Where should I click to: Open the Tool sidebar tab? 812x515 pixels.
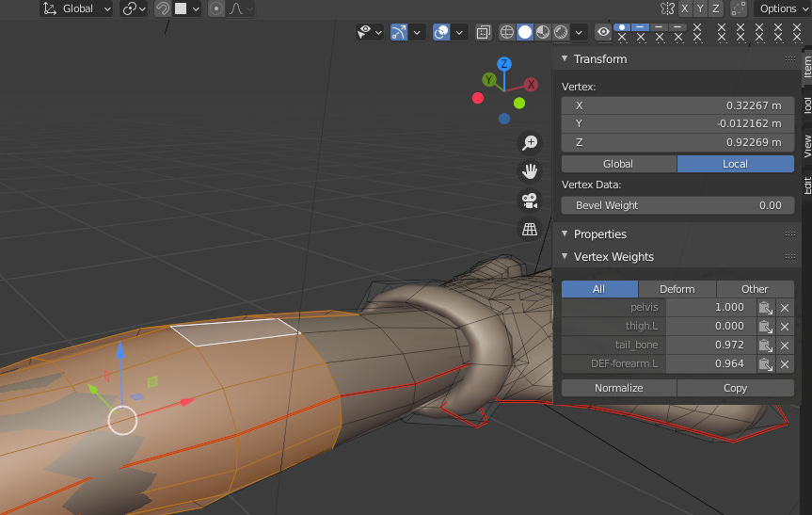806,105
